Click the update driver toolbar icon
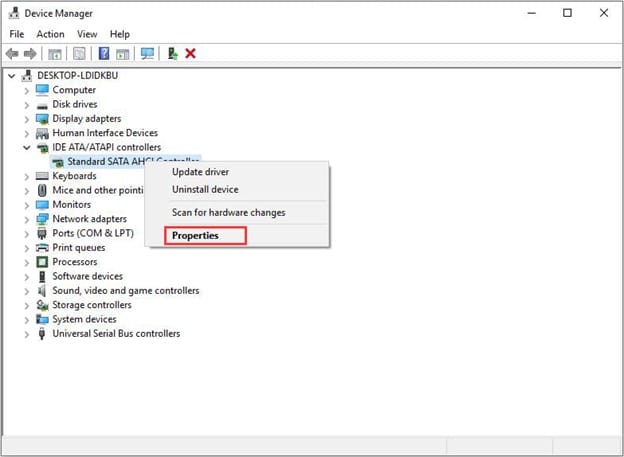Viewport: 624px width, 457px height. 172,53
